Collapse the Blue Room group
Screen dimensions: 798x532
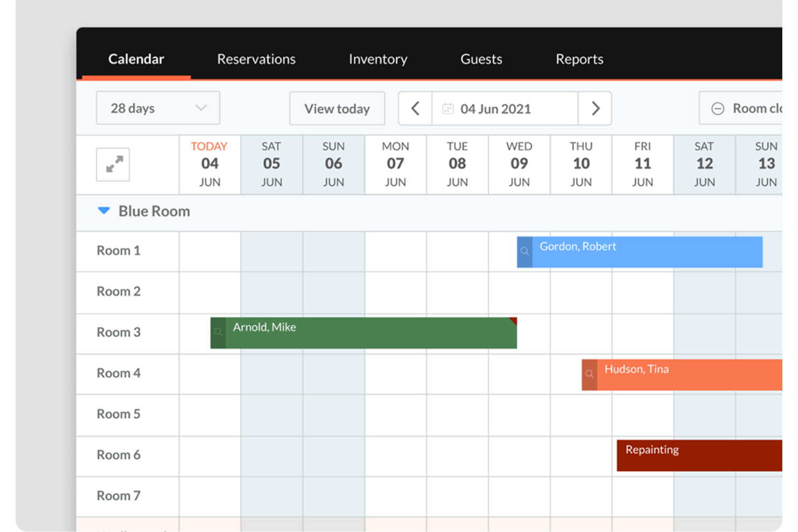(104, 211)
